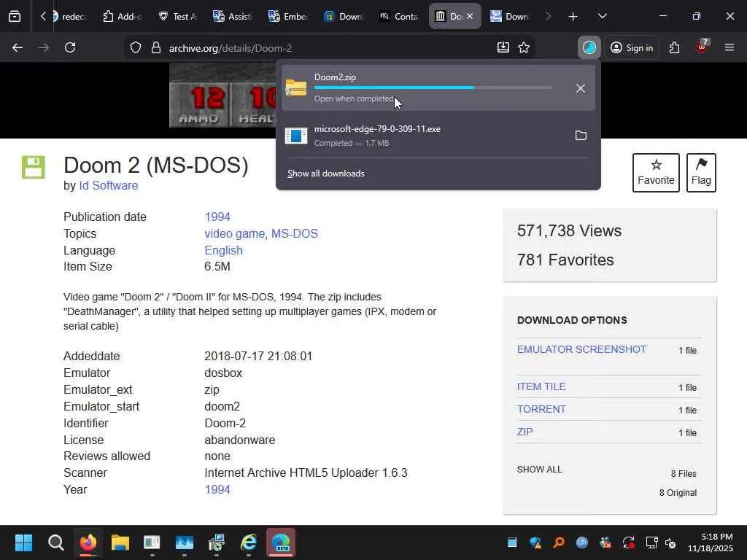Open MS-DOS topic link
Viewport: 747px width, 560px height.
coord(295,233)
